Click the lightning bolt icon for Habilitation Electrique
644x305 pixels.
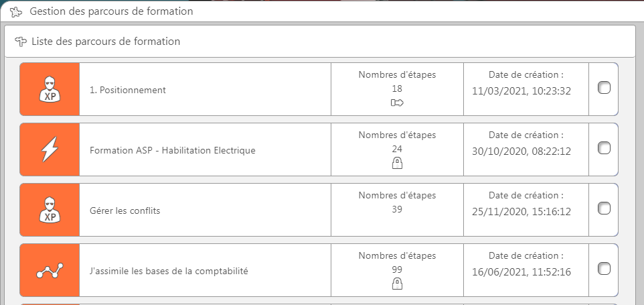(x=50, y=149)
